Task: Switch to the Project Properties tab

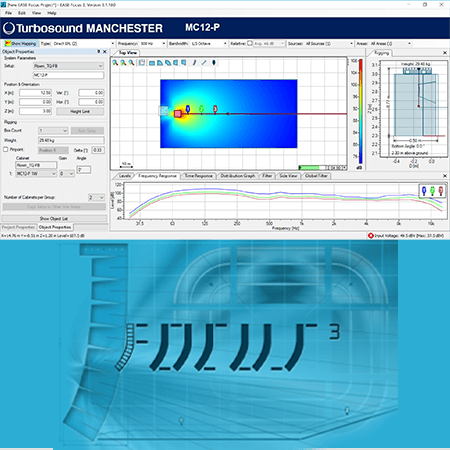Action: (18, 227)
